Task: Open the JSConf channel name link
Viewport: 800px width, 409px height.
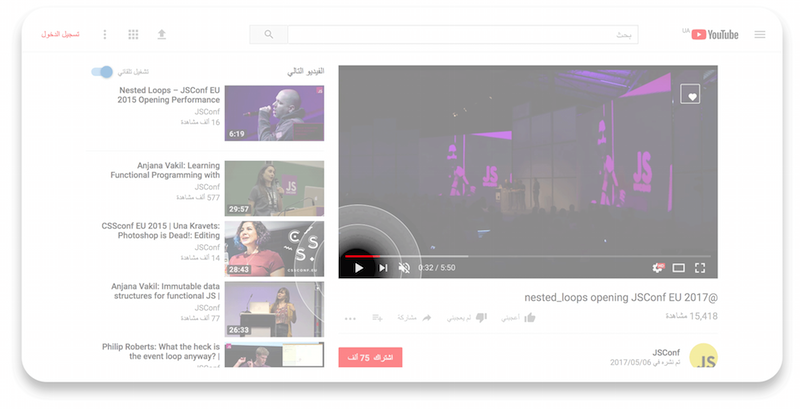Action: point(666,352)
